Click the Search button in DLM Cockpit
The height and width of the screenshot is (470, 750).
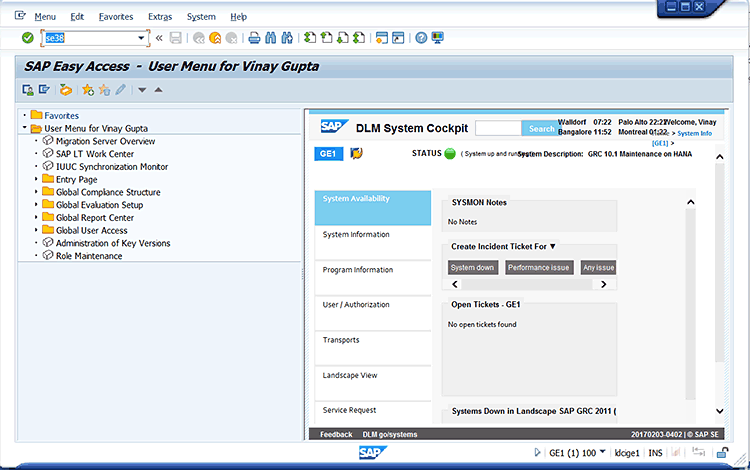click(x=541, y=129)
